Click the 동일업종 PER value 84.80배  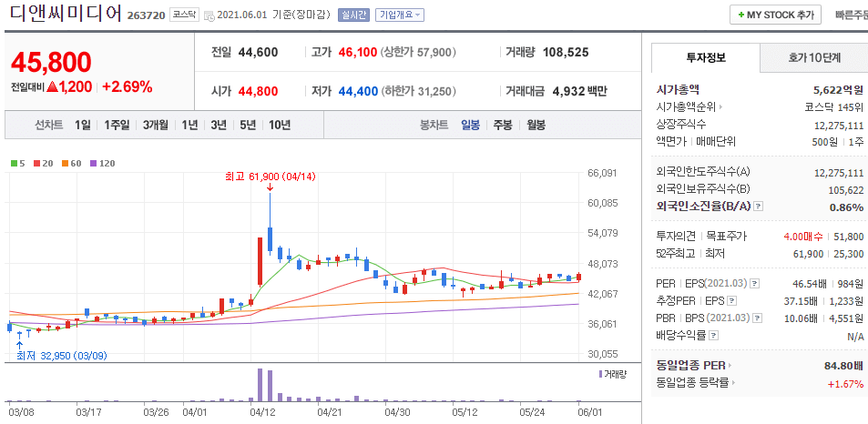(x=843, y=366)
